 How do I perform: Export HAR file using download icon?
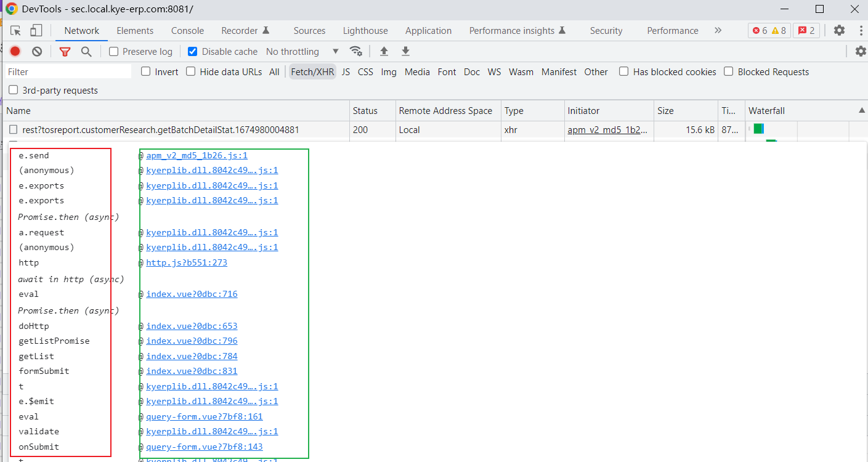click(405, 51)
